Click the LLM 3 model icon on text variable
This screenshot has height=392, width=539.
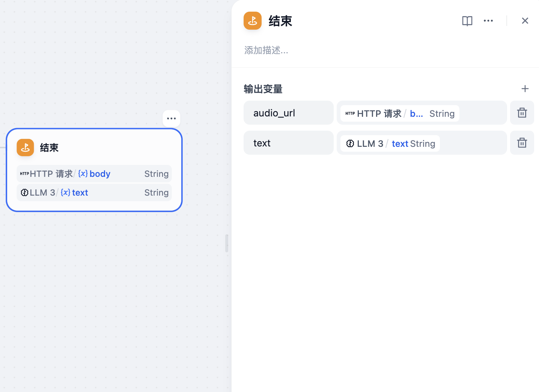pos(350,143)
